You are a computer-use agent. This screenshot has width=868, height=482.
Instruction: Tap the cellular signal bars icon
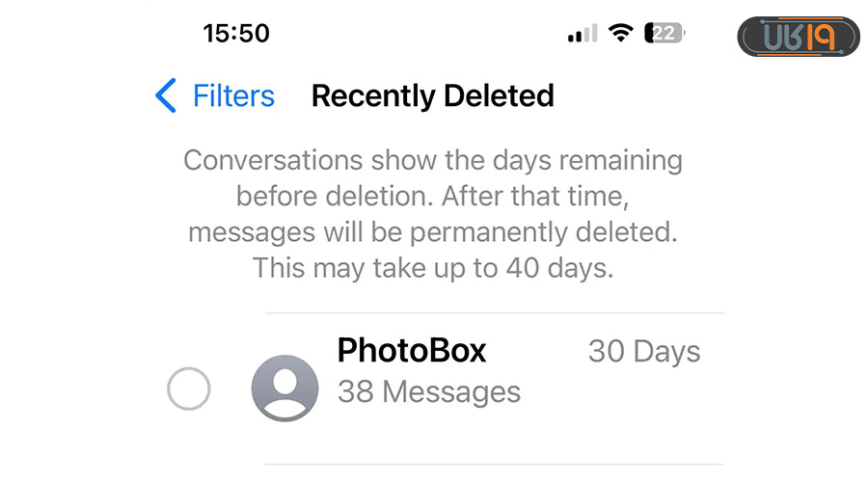click(x=582, y=33)
